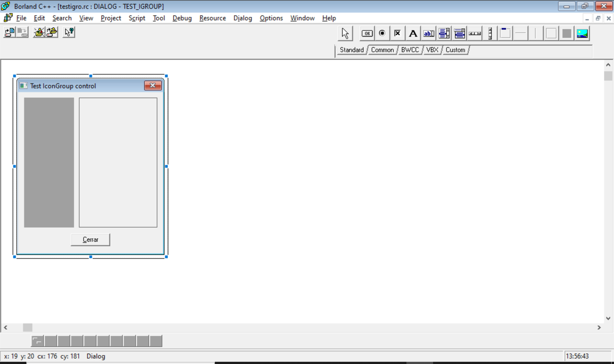Pick the white frame rectangle control tool

click(552, 34)
